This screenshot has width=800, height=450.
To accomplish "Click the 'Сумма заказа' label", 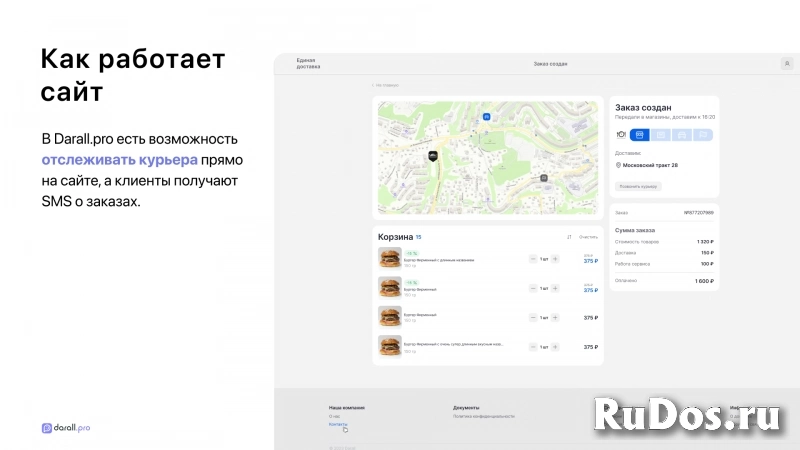I will (635, 230).
